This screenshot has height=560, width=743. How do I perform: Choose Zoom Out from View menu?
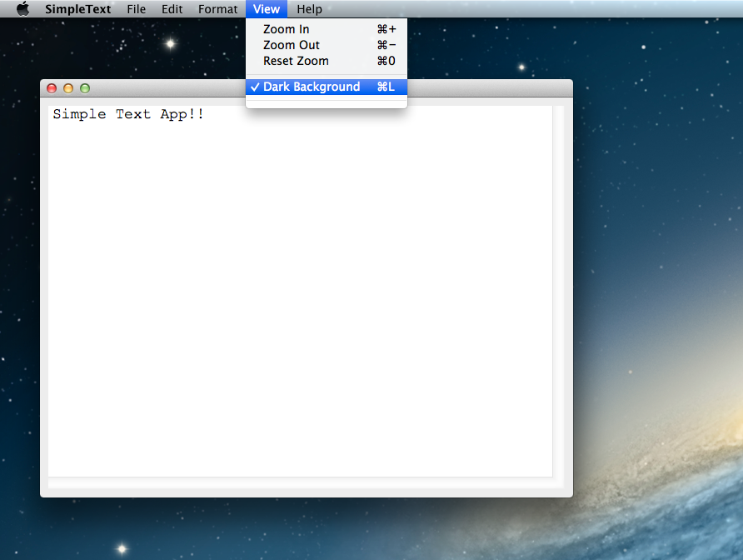click(x=327, y=45)
